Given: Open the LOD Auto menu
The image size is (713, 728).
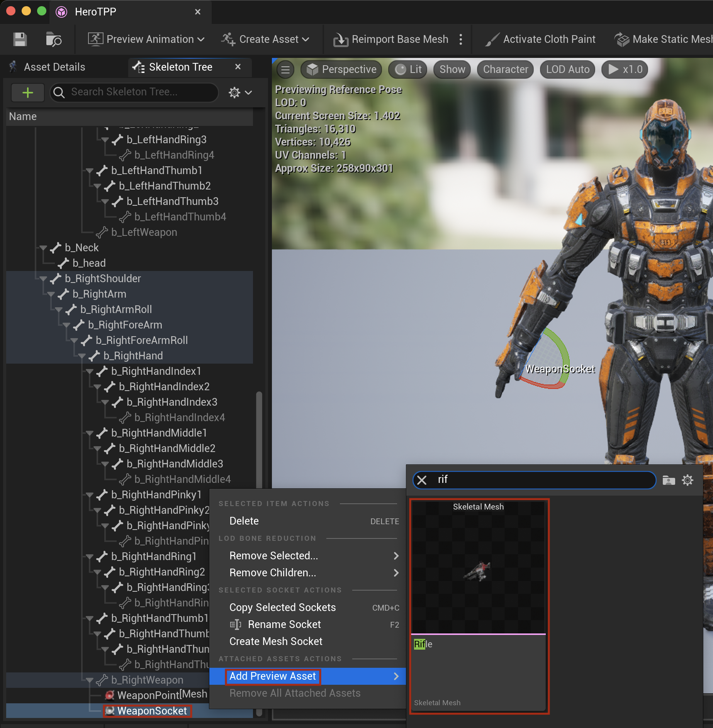Looking at the screenshot, I should coord(568,69).
